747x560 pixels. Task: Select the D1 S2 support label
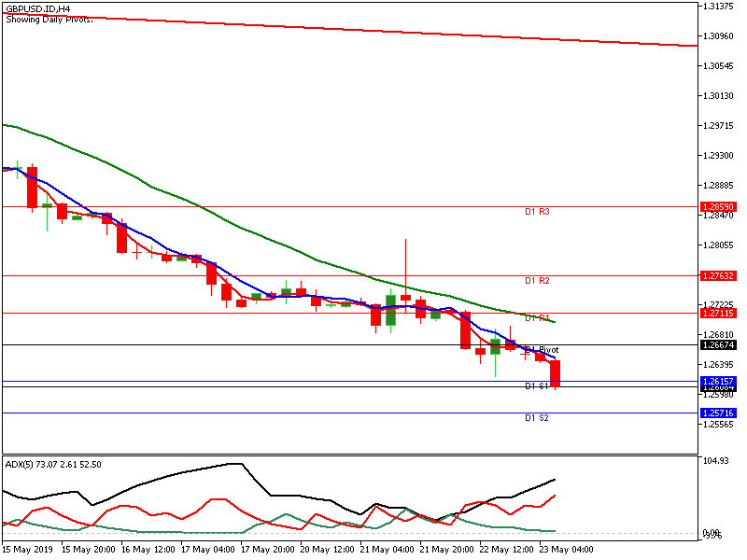pos(536,418)
